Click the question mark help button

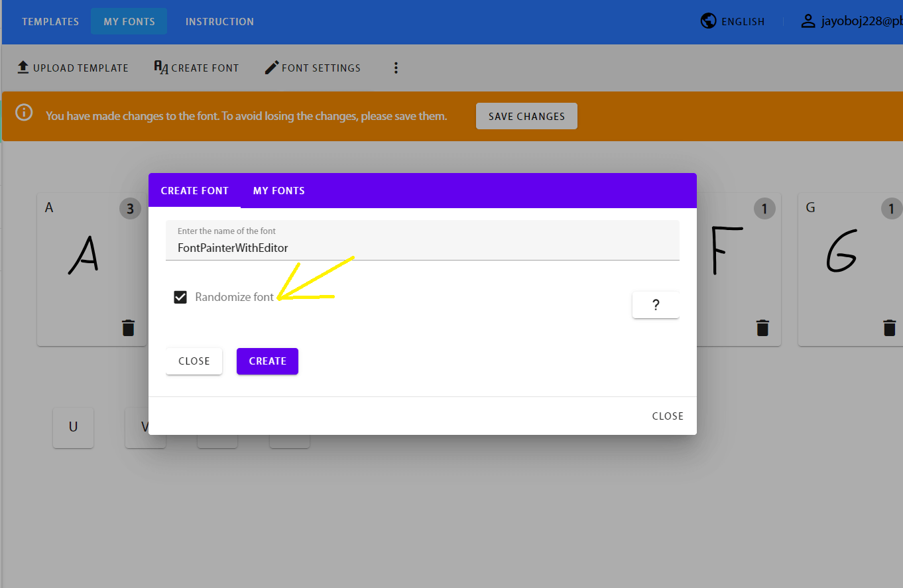[x=656, y=305]
